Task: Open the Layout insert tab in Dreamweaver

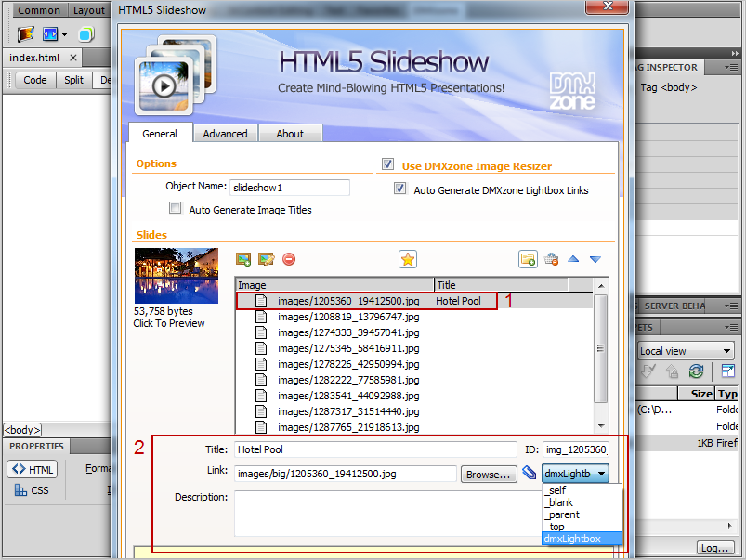Action: click(88, 10)
